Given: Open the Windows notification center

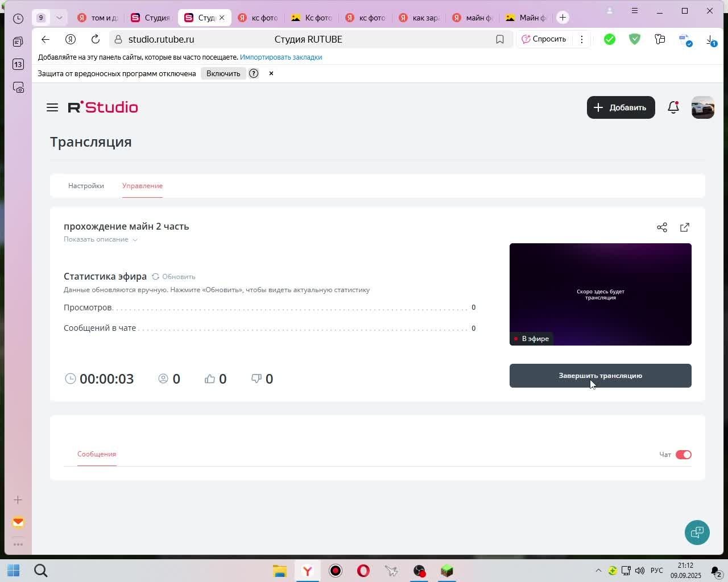Looking at the screenshot, I should (715, 571).
